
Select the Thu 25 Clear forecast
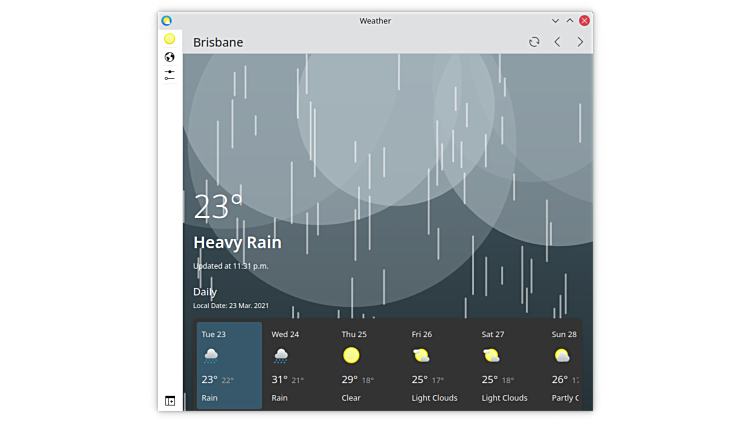[x=368, y=365]
